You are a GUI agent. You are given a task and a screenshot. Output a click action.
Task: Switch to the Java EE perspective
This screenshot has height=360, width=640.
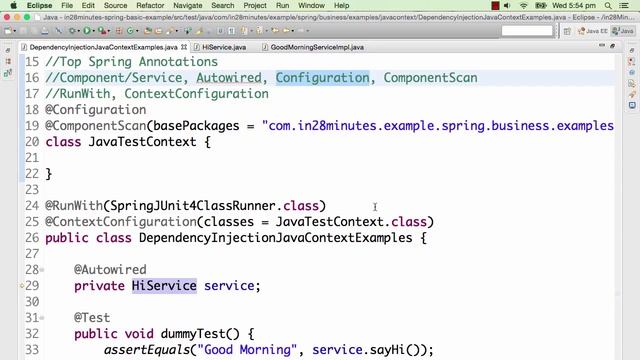(593, 31)
